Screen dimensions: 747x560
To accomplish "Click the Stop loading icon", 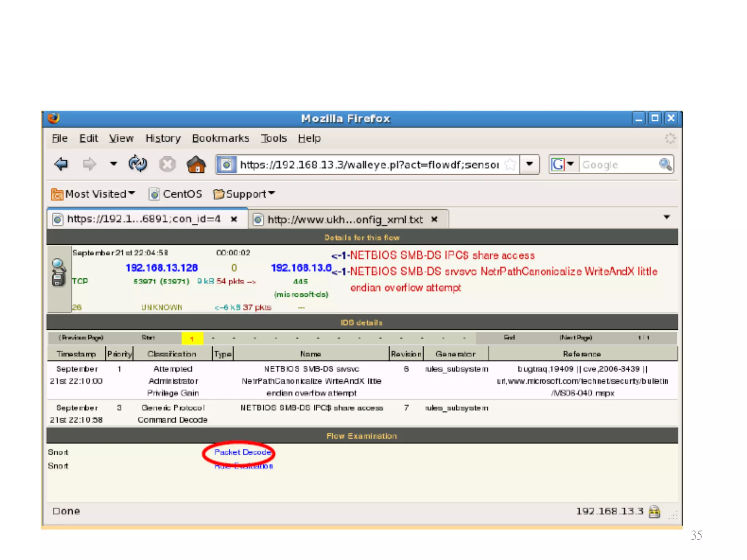I will (167, 164).
